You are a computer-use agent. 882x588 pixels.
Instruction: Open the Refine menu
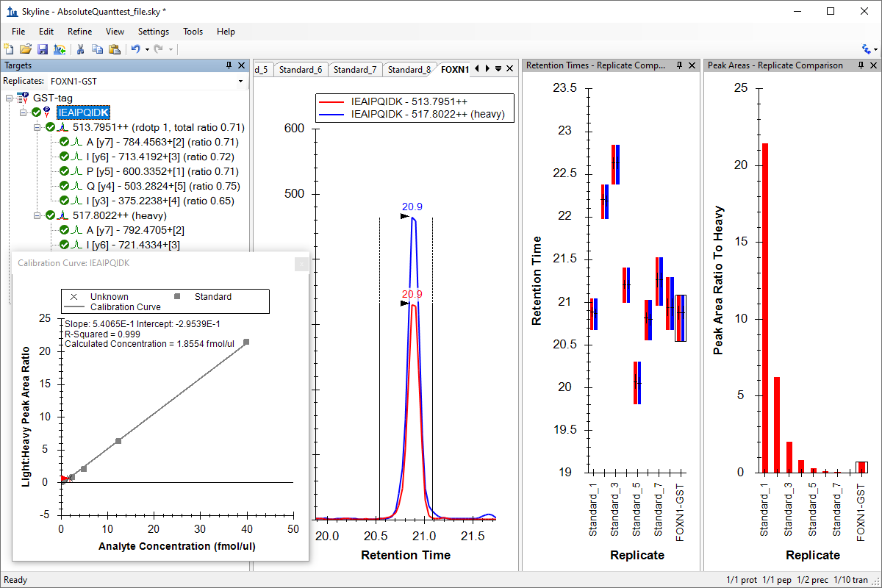pos(79,32)
